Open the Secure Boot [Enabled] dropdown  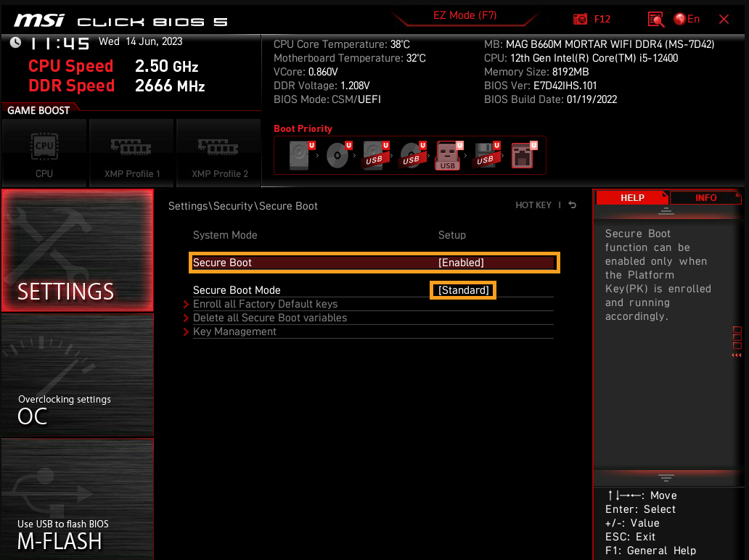click(x=461, y=263)
